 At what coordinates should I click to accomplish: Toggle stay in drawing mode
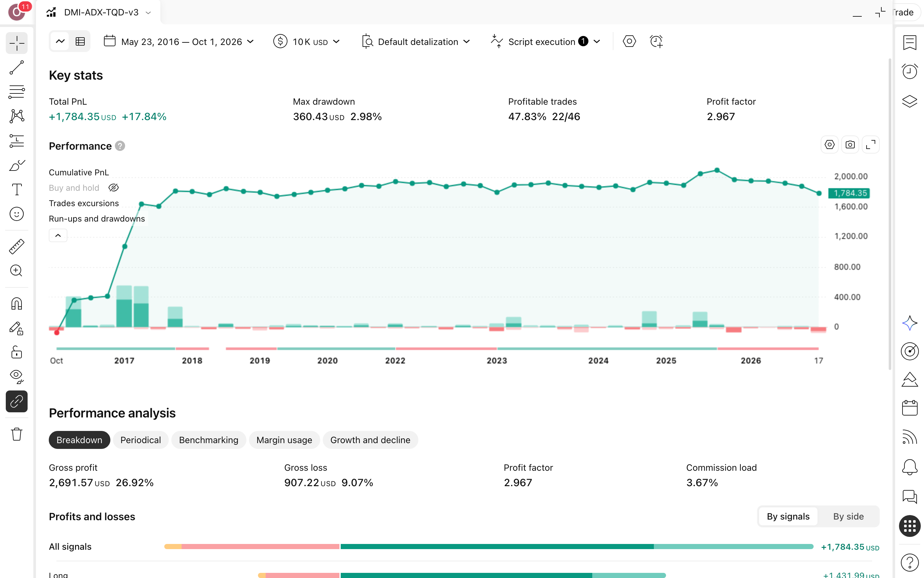coord(17,328)
